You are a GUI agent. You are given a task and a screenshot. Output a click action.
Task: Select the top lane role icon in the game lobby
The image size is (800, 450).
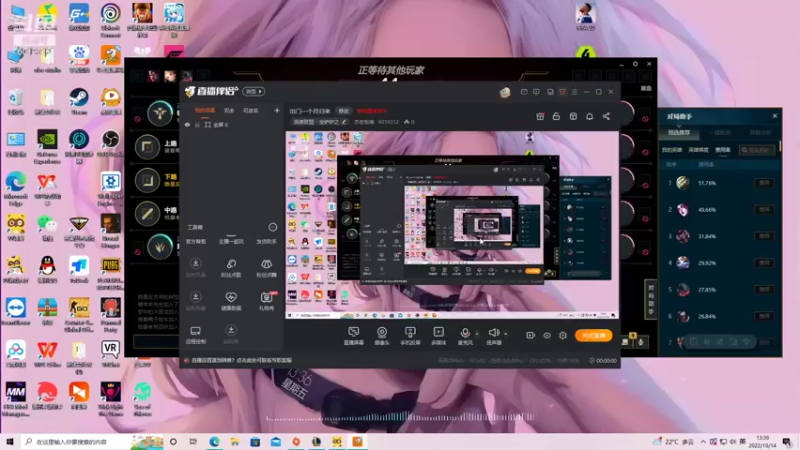click(x=147, y=147)
